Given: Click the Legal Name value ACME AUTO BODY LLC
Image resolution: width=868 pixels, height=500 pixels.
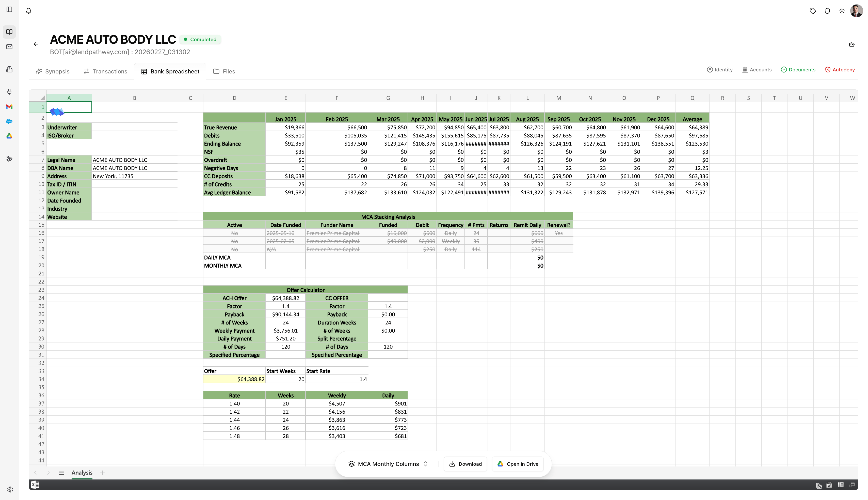Looking at the screenshot, I should tap(135, 160).
